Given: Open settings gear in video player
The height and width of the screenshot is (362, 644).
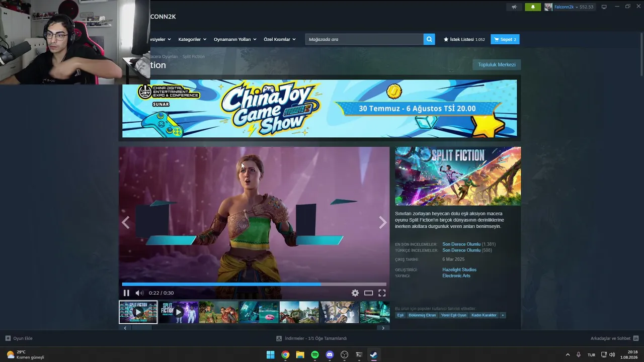Looking at the screenshot, I should coord(355,293).
